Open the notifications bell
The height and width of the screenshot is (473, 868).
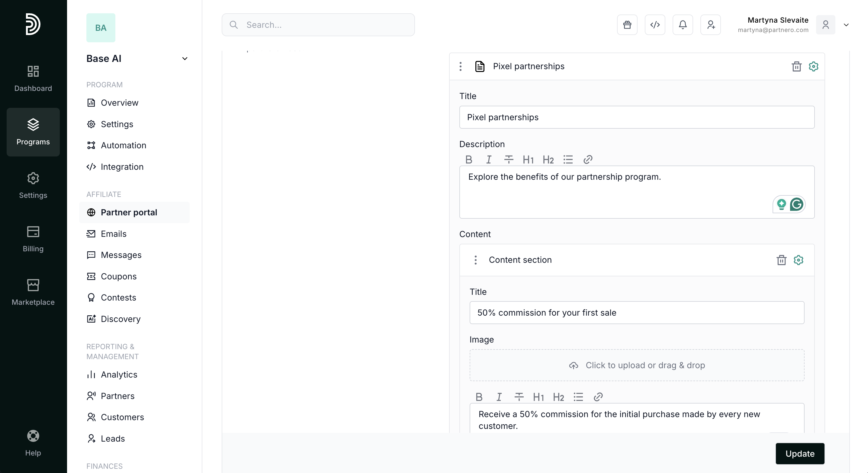682,25
